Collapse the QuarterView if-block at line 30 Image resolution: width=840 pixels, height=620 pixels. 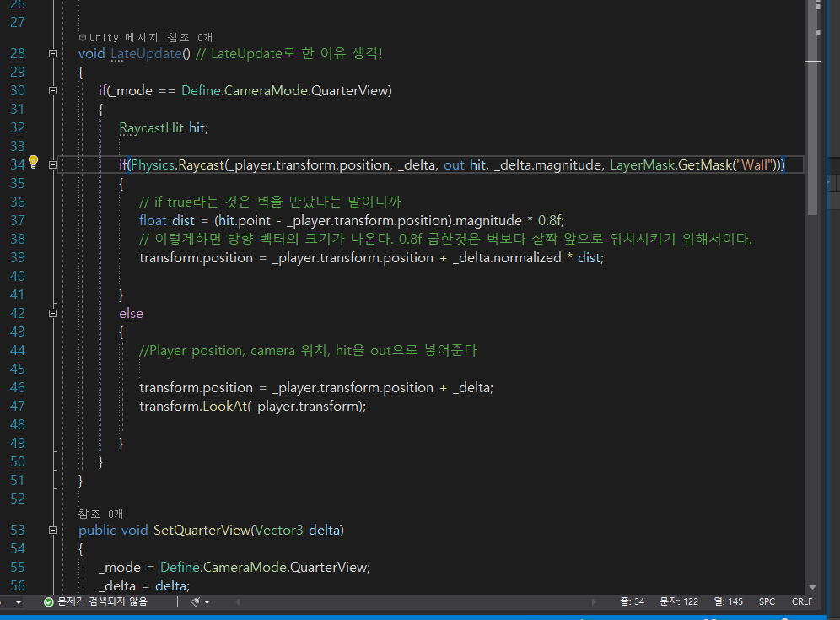click(52, 90)
